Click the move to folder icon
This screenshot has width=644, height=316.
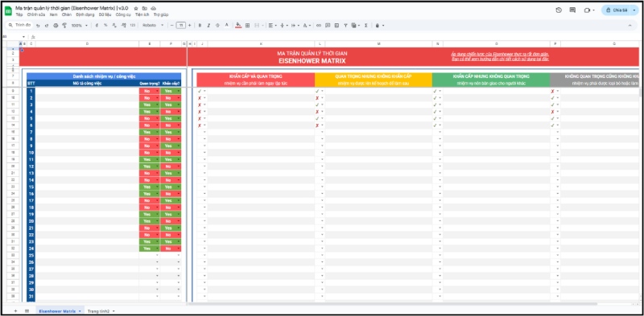click(145, 8)
